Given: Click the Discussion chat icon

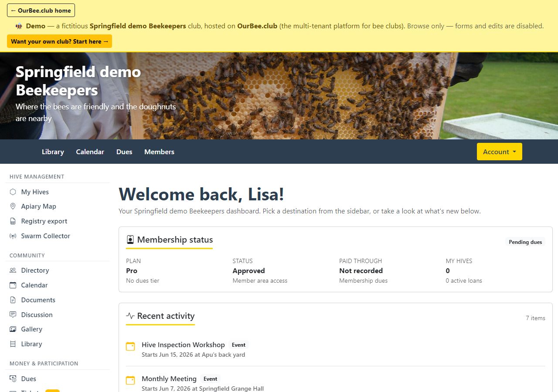Looking at the screenshot, I should pyautogui.click(x=13, y=314).
